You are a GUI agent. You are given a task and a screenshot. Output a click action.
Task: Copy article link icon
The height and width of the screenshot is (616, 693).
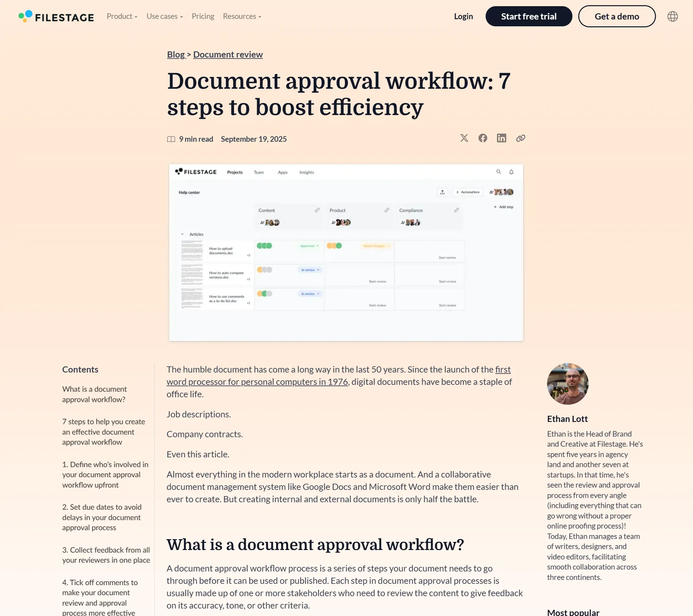pos(520,138)
